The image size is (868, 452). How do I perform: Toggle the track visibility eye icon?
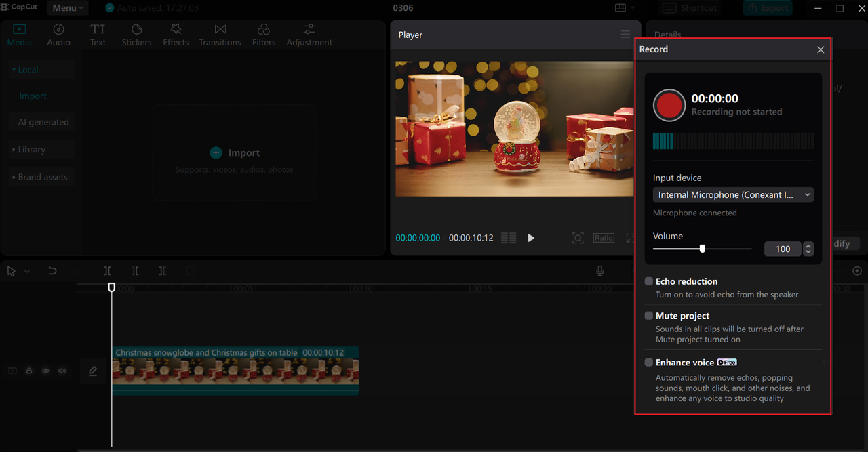tap(45, 371)
